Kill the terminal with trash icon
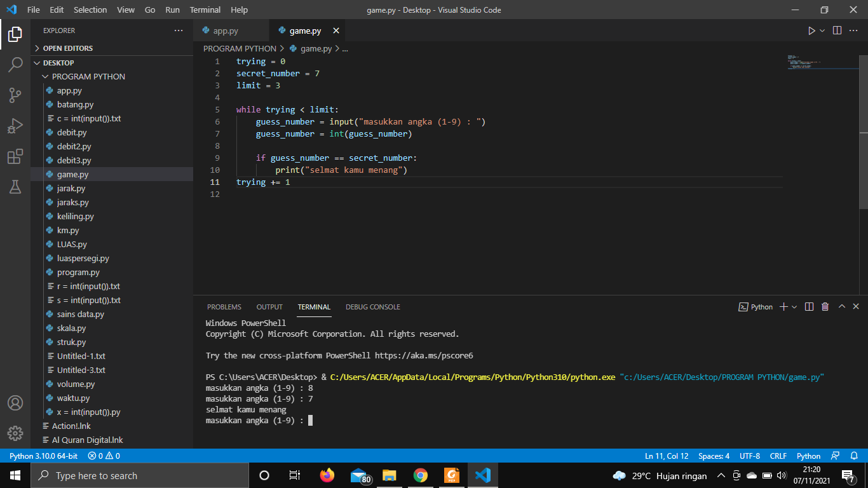The width and height of the screenshot is (868, 488). point(825,307)
